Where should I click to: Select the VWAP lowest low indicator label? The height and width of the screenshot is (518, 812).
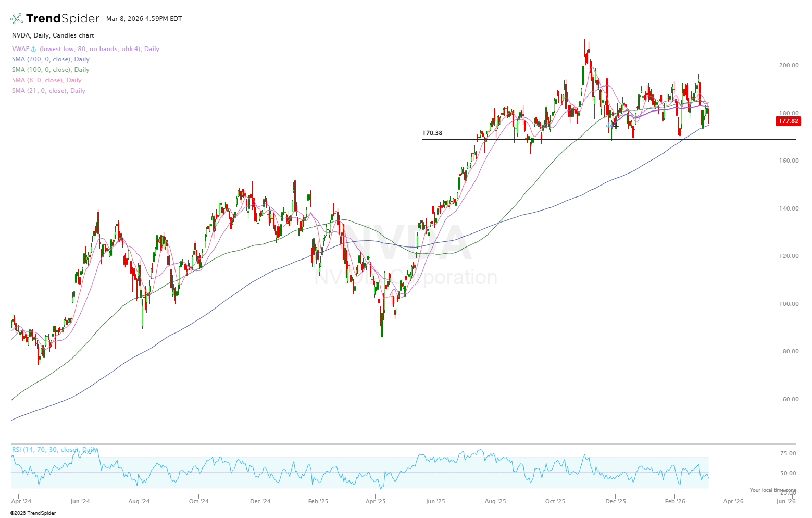coord(85,49)
